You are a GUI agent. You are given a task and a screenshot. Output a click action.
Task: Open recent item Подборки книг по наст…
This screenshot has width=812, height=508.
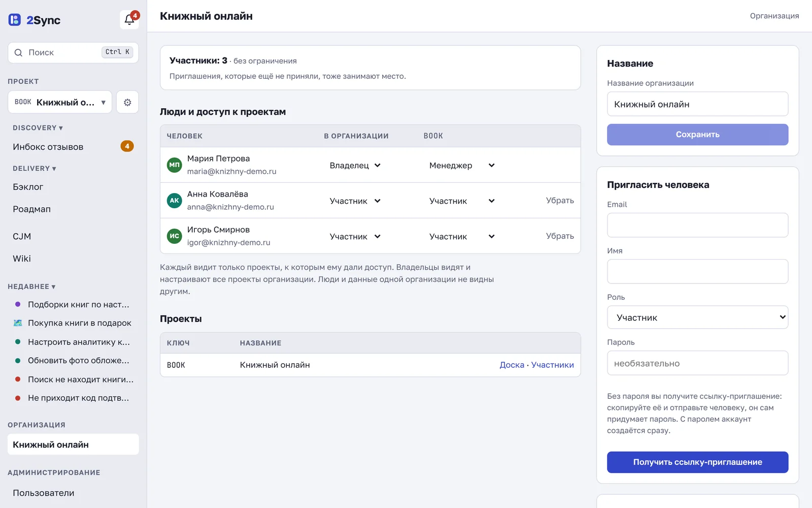click(73, 304)
